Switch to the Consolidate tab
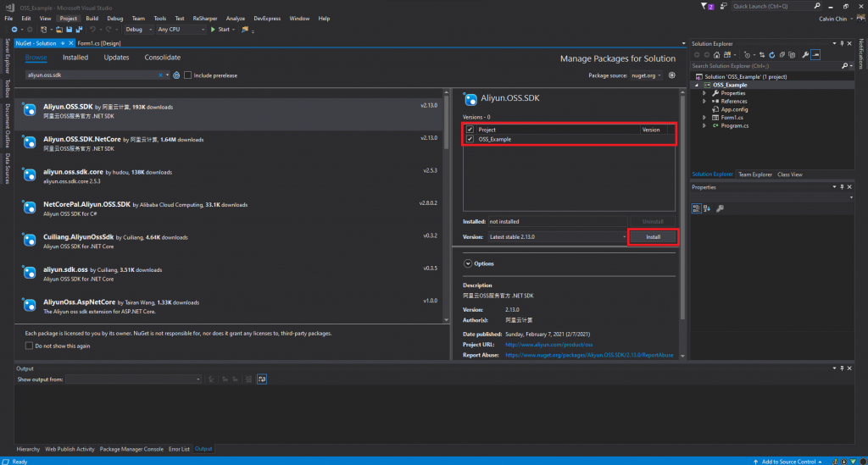 pyautogui.click(x=162, y=58)
